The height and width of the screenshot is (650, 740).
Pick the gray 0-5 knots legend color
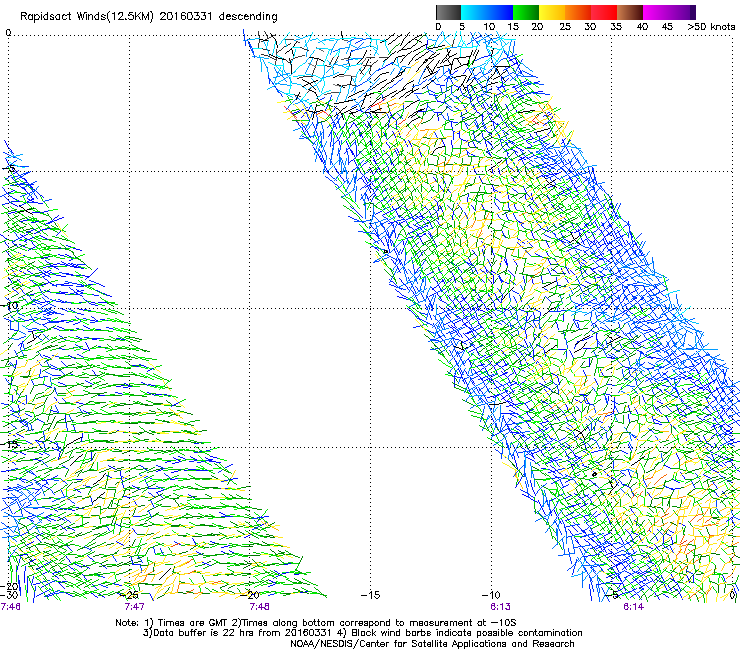point(448,12)
